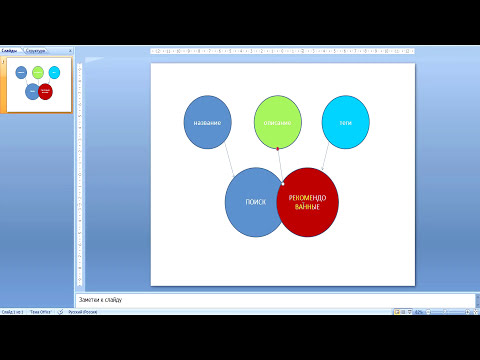Fit slide to current window
Image resolution: width=480 pixels, height=360 pixels.
coord(475,312)
